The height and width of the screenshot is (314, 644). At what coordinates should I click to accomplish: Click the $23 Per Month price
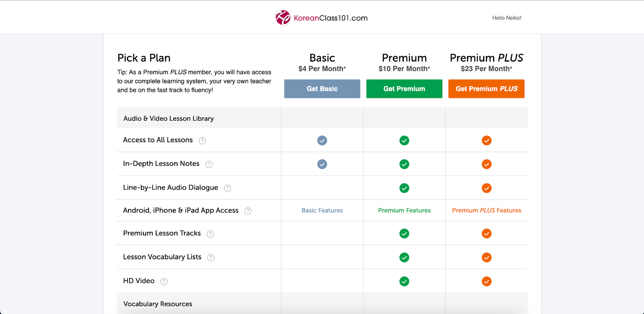click(x=486, y=69)
